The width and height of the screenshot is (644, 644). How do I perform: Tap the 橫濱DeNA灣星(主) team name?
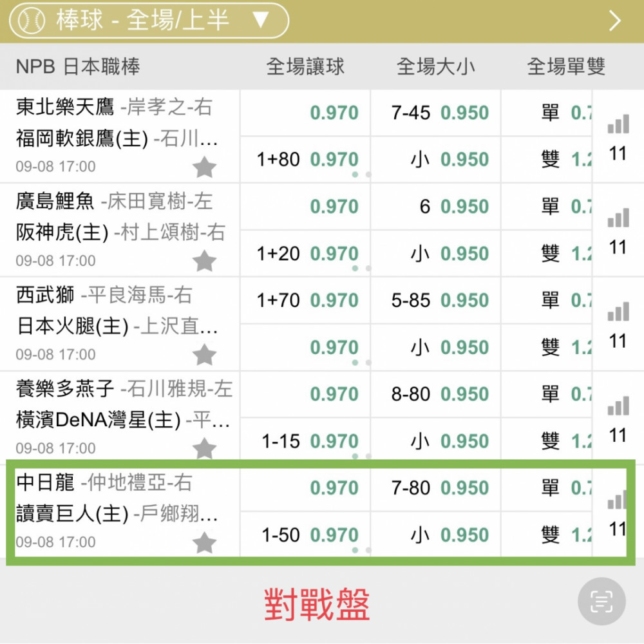coord(98,420)
